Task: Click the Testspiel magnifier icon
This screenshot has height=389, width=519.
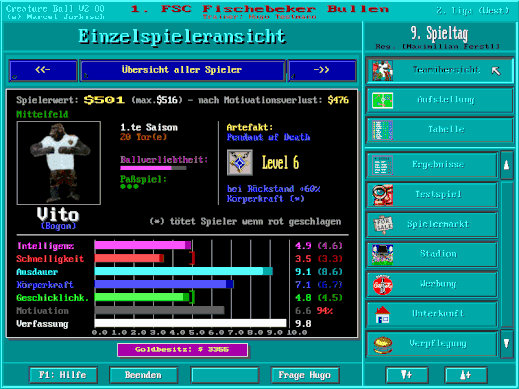Action: coord(382,195)
